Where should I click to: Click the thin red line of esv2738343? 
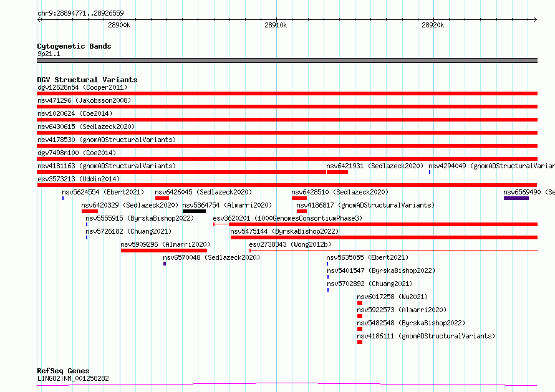(x=393, y=251)
